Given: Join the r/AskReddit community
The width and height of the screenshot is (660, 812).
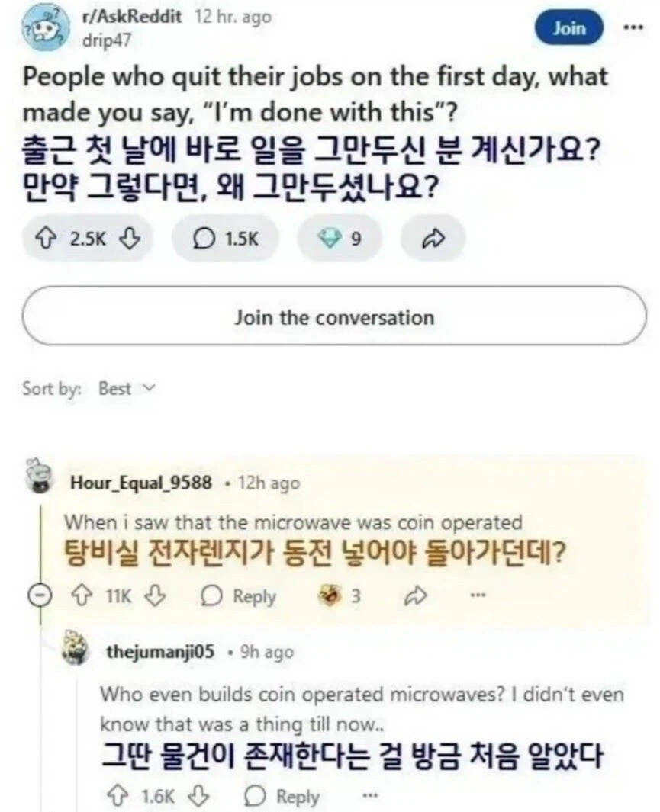Looking at the screenshot, I should (568, 25).
